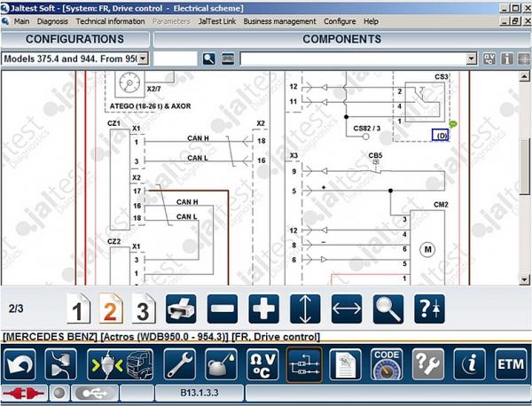Click the back arrow icon
Viewport: 532px width, 406px height.
tap(20, 364)
